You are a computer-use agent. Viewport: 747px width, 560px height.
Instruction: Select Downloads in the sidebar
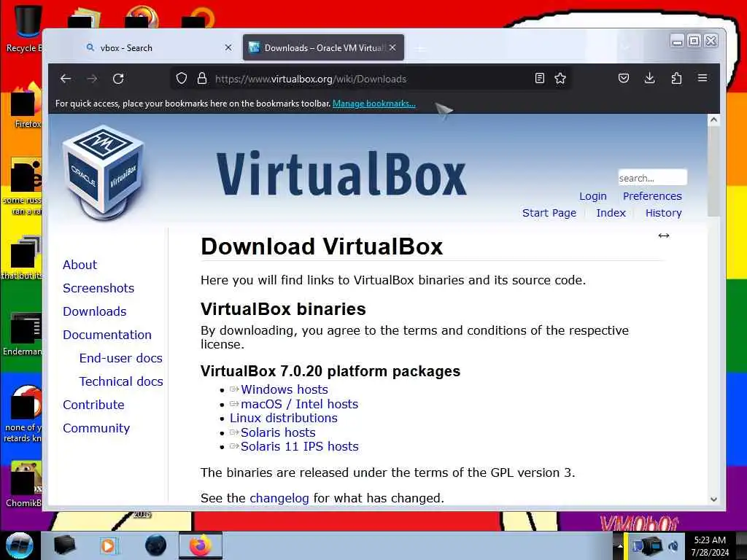click(x=95, y=311)
